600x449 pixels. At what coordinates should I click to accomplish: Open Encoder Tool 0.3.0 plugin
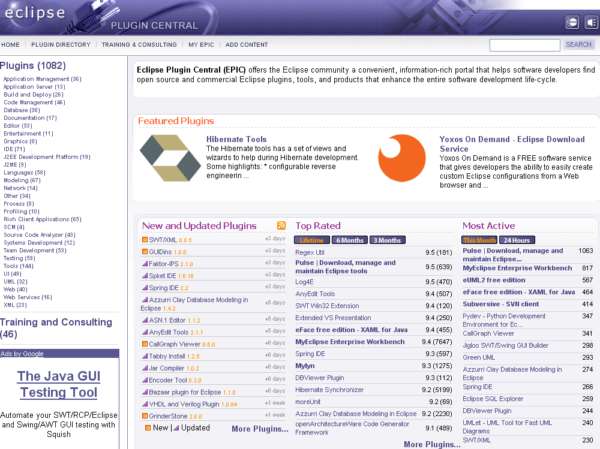(175, 380)
